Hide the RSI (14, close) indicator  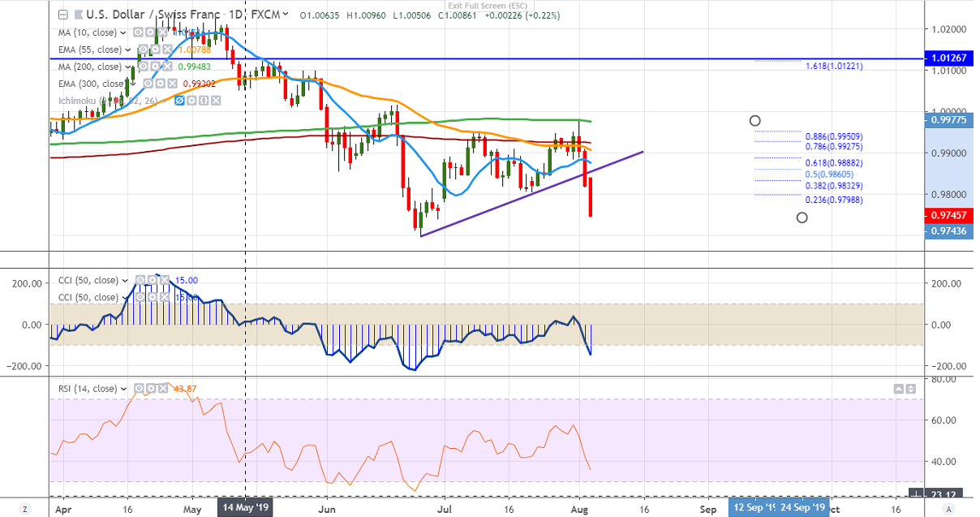139,389
